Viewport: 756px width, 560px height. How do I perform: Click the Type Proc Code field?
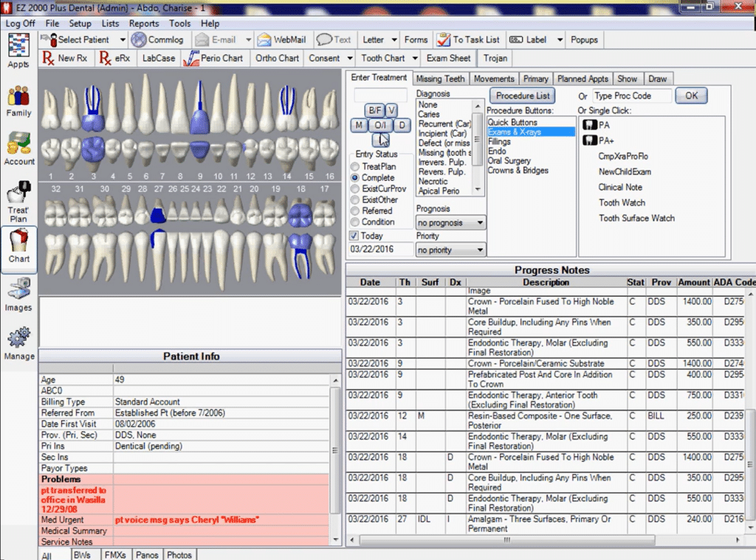point(632,95)
